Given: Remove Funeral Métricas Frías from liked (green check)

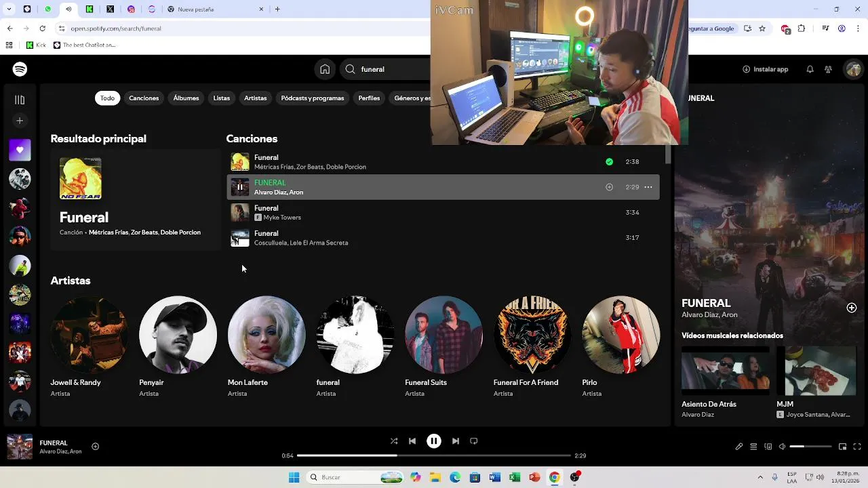Looking at the screenshot, I should tap(609, 162).
